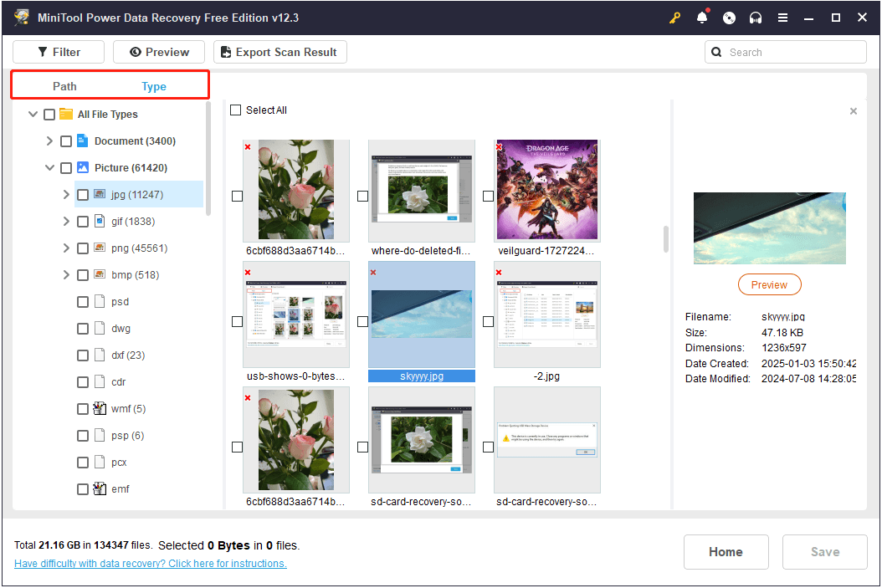Click the bmp file type icon
882x588 pixels.
pyautogui.click(x=100, y=274)
